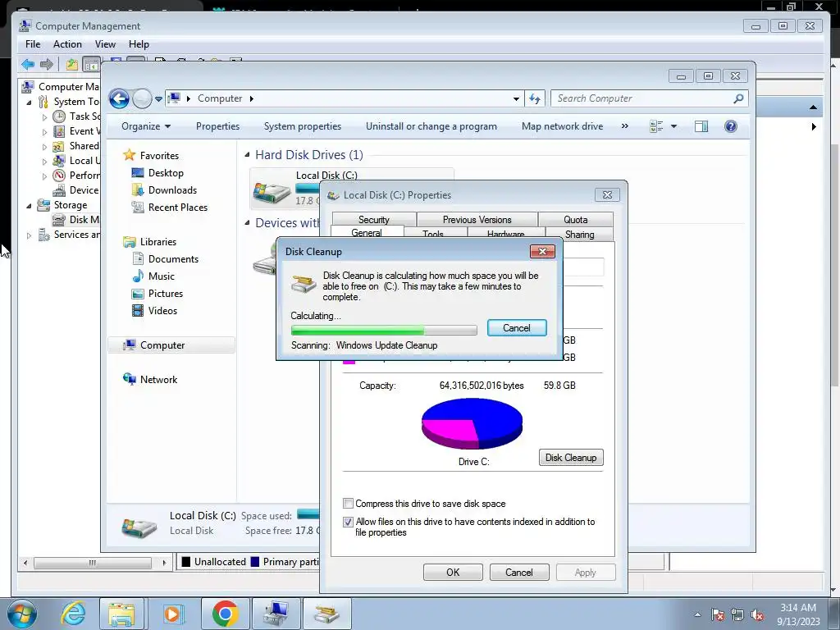Click Show/Hide Console Tree toolbar icon
Screen dimensions: 840x630
[x=92, y=65]
